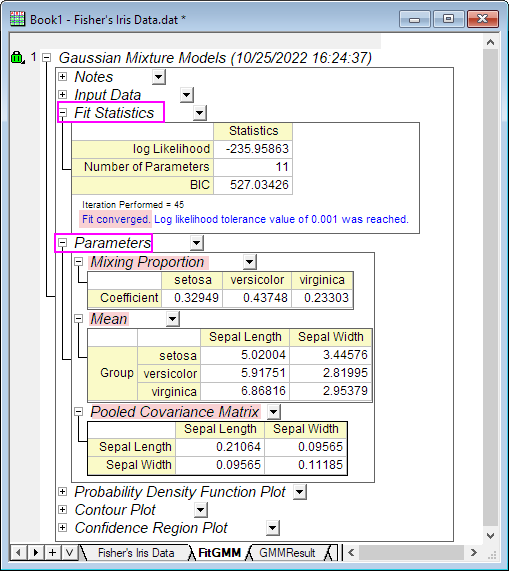Click the horizontal scrollbar left arrow

tap(351, 553)
